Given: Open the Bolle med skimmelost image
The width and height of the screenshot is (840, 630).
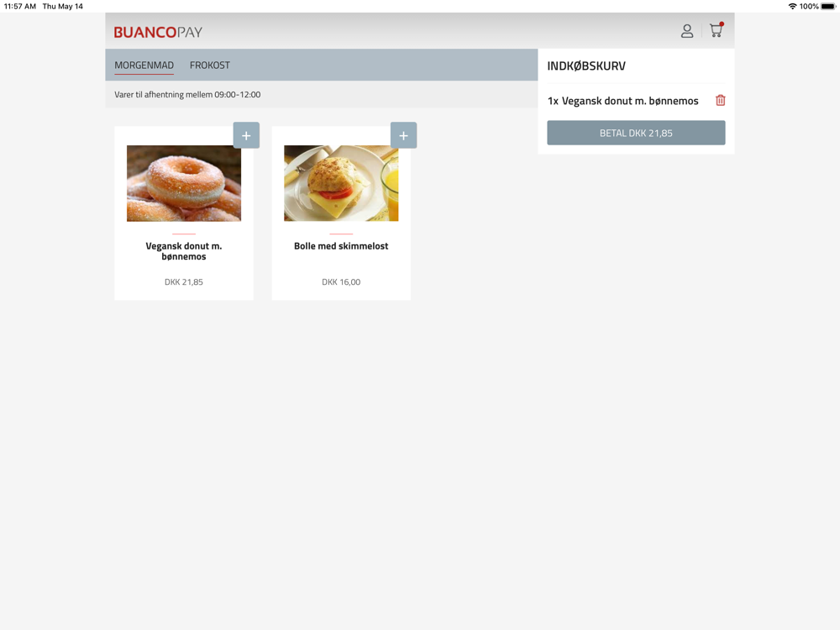Looking at the screenshot, I should pos(341,183).
